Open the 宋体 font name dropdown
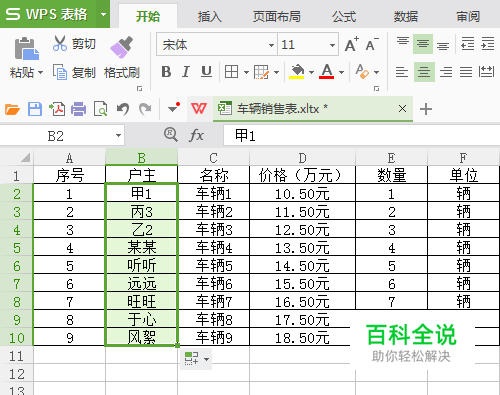This screenshot has height=395, width=500. pyautogui.click(x=271, y=45)
